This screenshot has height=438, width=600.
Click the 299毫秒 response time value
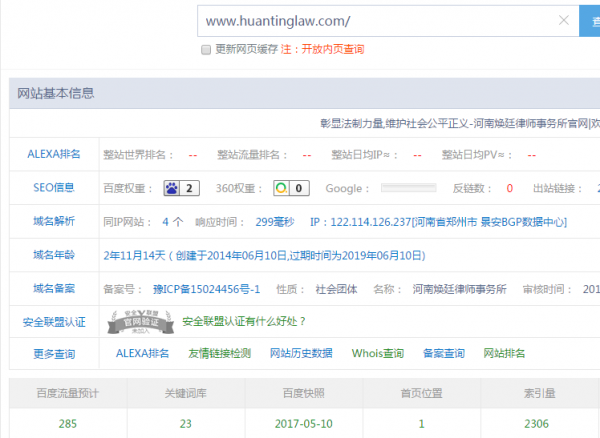coord(275,222)
